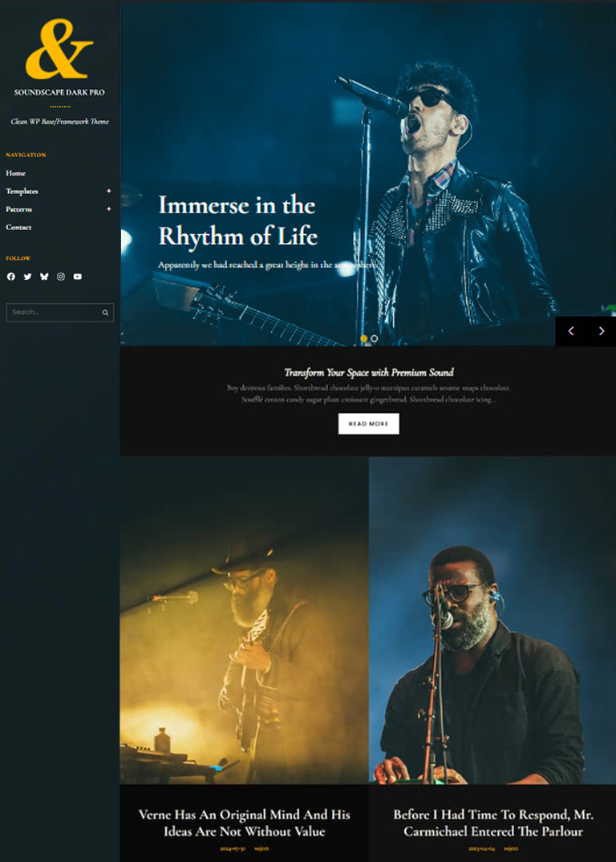Go to previous slide arrow
This screenshot has height=862, width=616.
click(571, 331)
